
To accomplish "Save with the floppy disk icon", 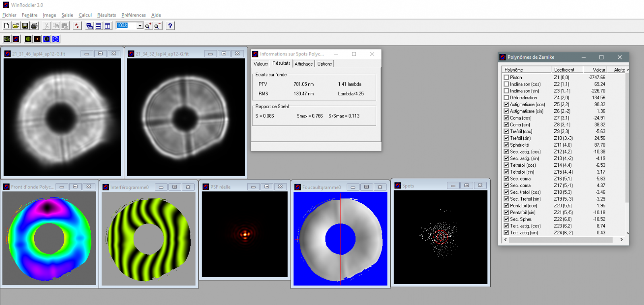I will [x=25, y=26].
